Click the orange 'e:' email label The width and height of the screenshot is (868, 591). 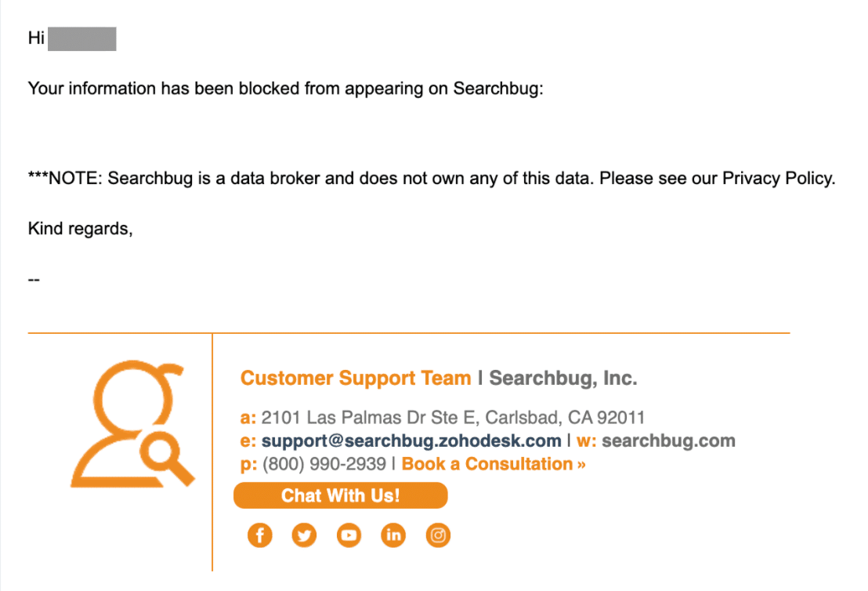248,441
